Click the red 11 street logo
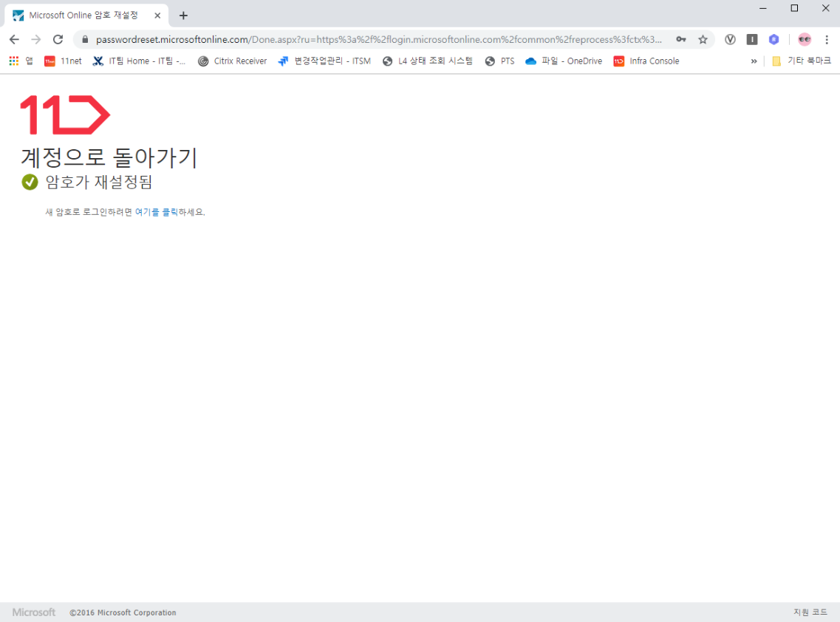 pos(65,115)
